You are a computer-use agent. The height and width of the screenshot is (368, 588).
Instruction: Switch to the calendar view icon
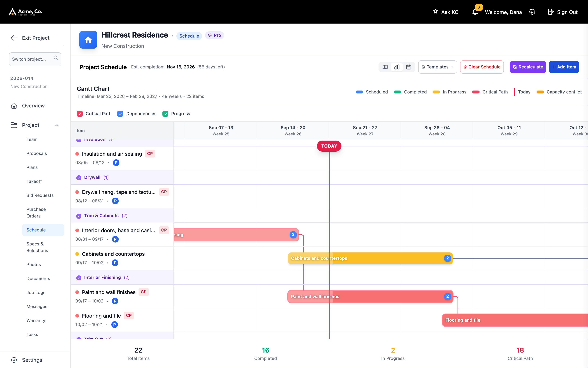(x=409, y=67)
